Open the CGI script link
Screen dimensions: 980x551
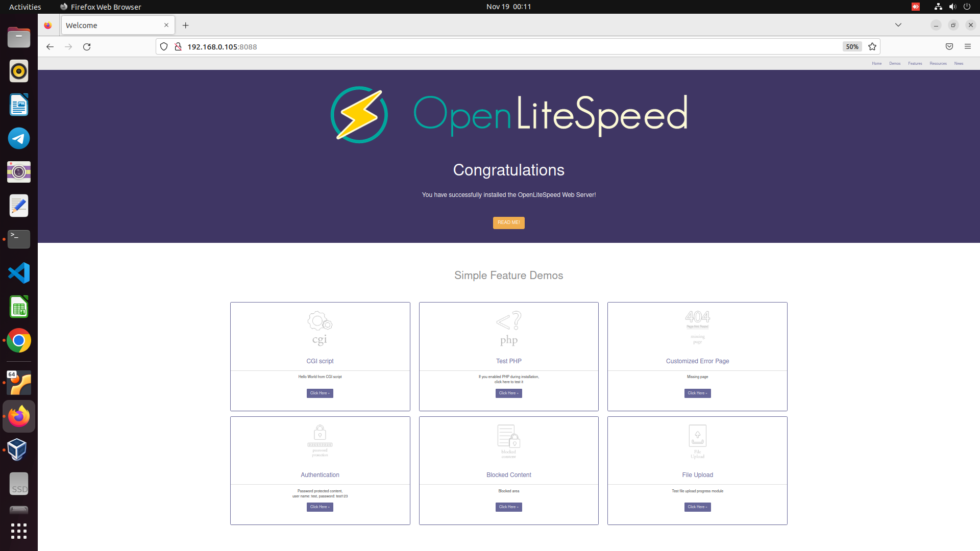coord(320,361)
